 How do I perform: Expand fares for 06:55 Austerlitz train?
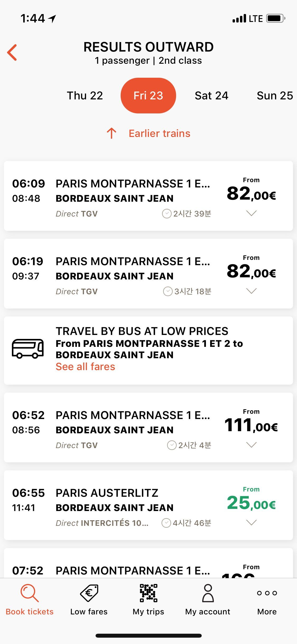point(251,522)
